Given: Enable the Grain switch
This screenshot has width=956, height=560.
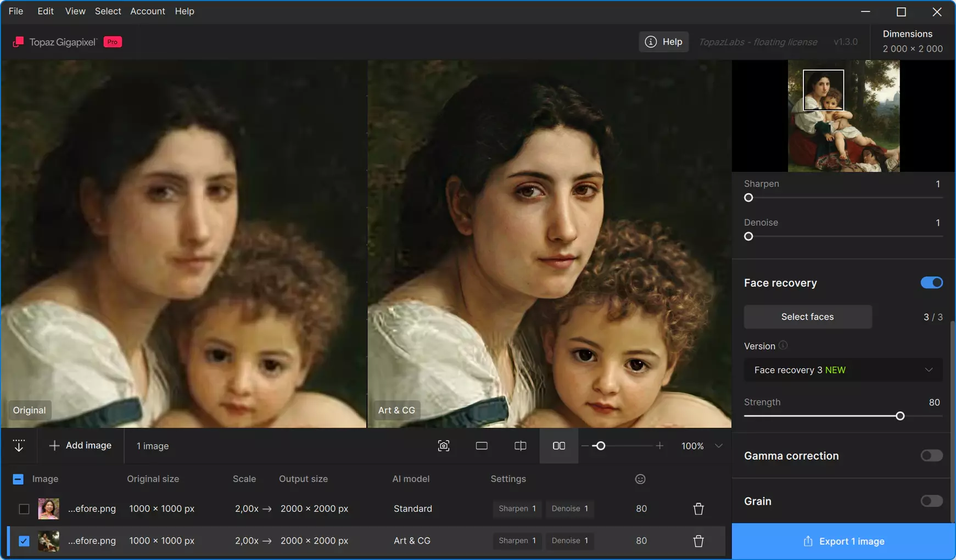Looking at the screenshot, I should tap(931, 501).
